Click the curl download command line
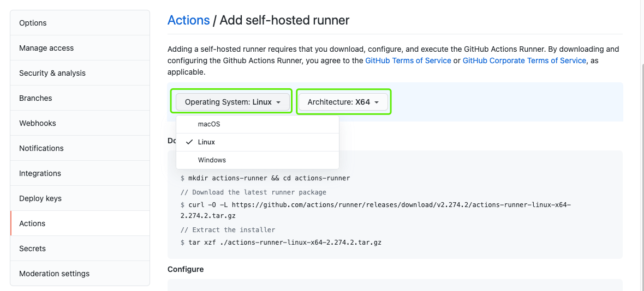Image resolution: width=644 pixels, height=291 pixels. pos(376,210)
